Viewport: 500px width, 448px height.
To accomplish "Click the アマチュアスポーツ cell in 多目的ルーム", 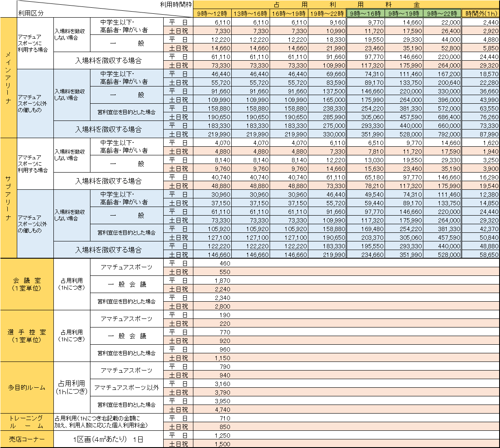I will tap(127, 371).
